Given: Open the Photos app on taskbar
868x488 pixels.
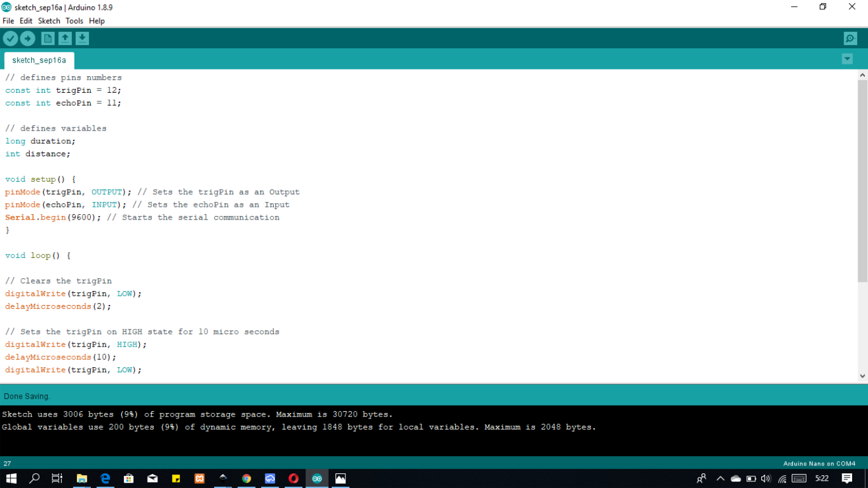Looking at the screenshot, I should coord(340,479).
